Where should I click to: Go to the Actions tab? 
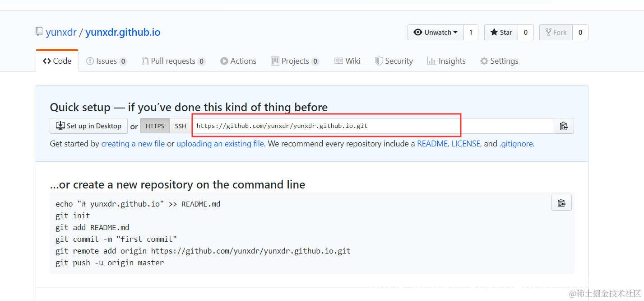(238, 61)
